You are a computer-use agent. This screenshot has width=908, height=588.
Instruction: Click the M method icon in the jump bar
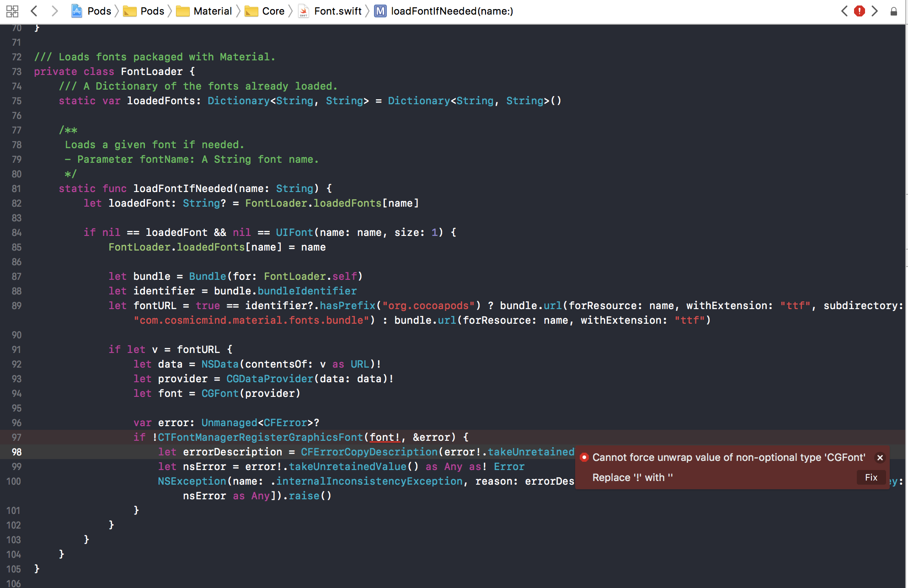380,11
